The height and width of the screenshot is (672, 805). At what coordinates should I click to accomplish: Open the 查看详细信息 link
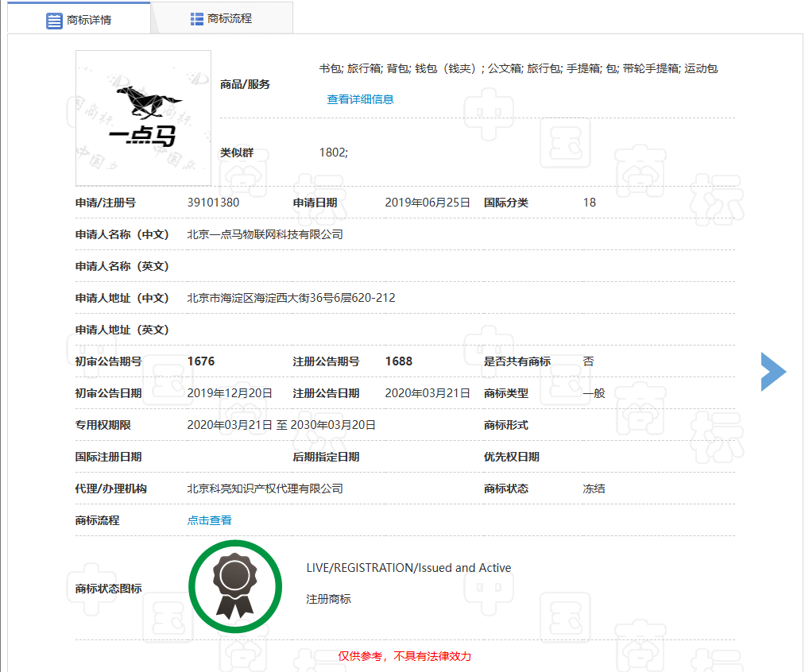click(360, 99)
